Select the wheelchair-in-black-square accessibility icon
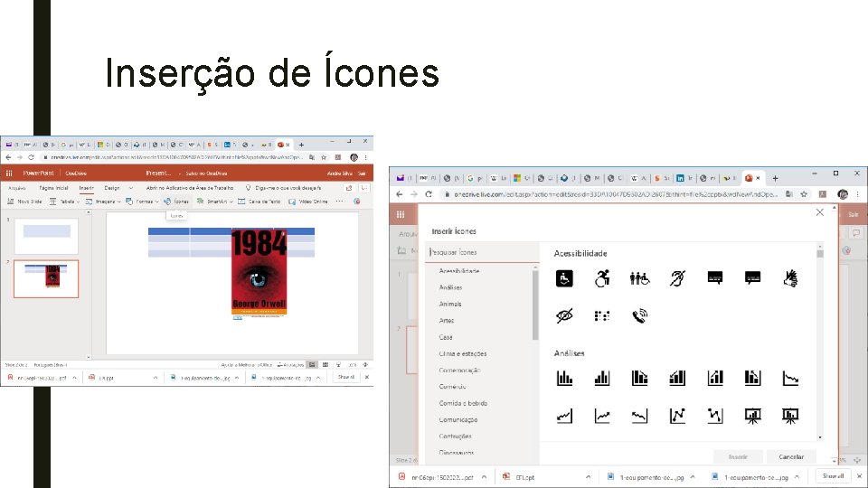Image resolution: width=868 pixels, height=488 pixels. click(564, 278)
